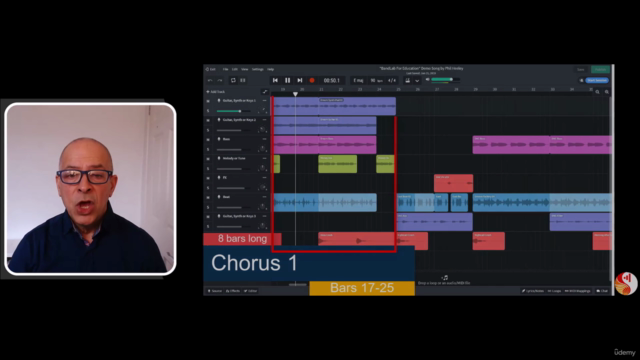Screen dimensions: 640x360
Task: Pause playback in the transport bar
Action: [x=287, y=80]
